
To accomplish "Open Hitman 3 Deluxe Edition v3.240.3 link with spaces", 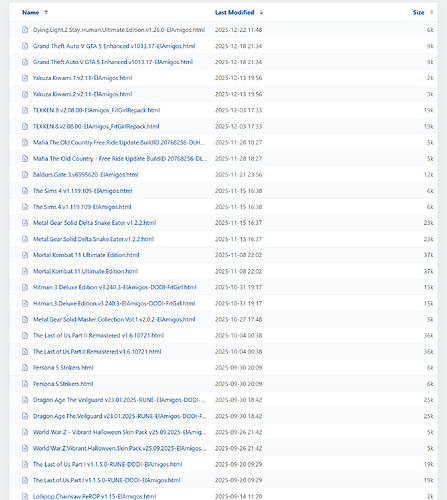I will (114, 287).
